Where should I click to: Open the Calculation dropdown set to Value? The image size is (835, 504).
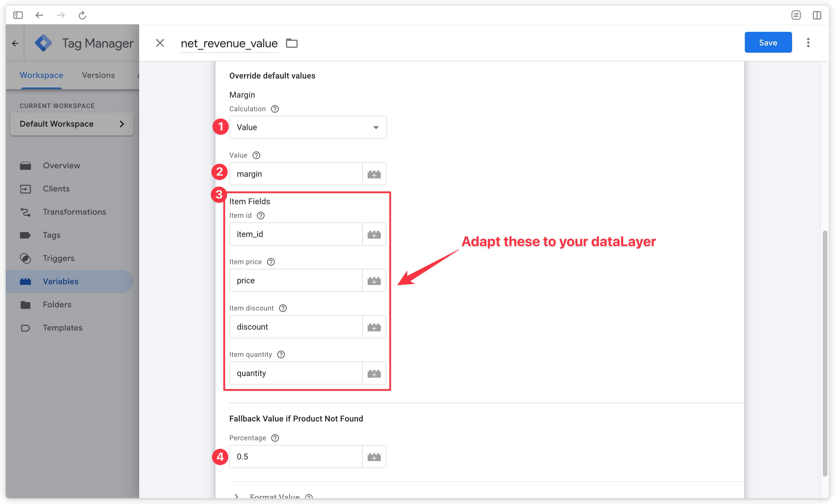tap(308, 127)
